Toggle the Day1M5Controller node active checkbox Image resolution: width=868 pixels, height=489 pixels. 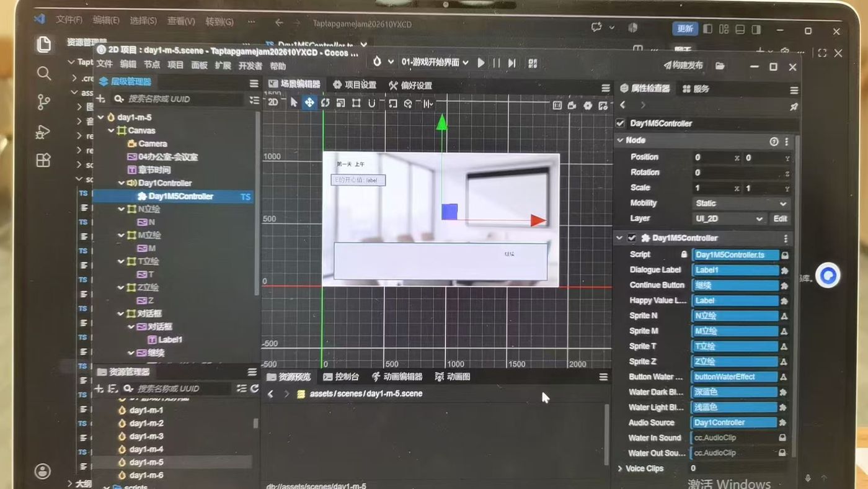click(x=620, y=123)
